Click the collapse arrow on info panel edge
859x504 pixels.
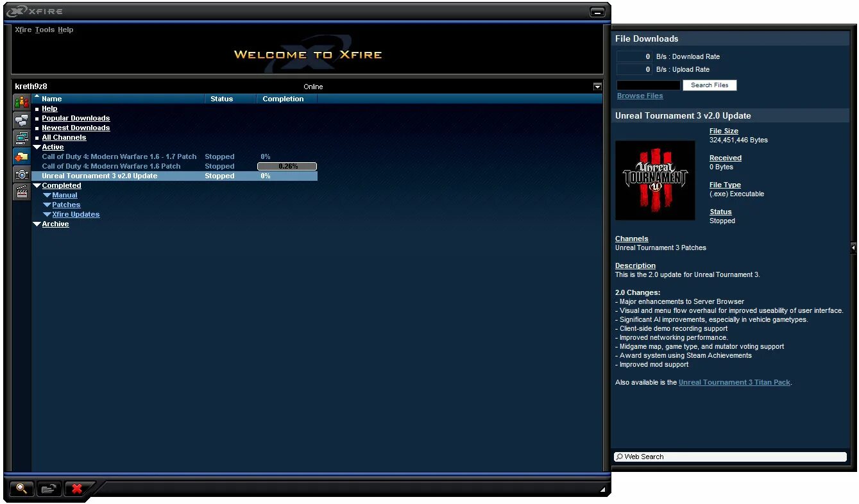pyautogui.click(x=854, y=248)
